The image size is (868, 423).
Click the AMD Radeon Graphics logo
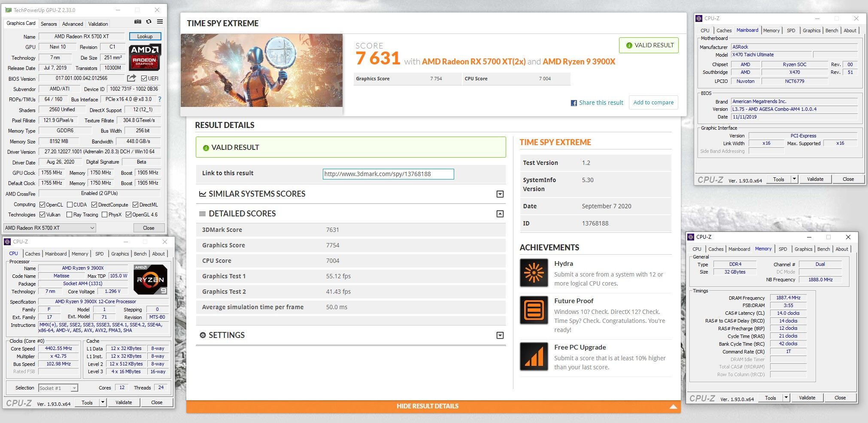(x=145, y=57)
